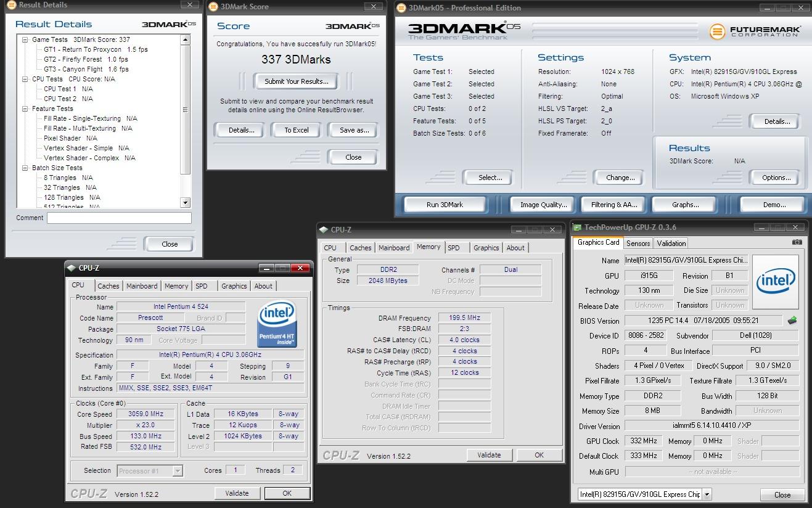Open the Image Quality dialog

coord(543,205)
